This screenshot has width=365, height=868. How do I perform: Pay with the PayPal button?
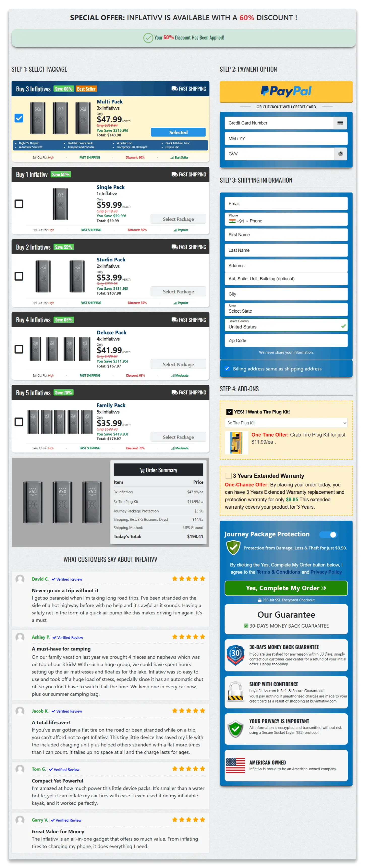pyautogui.click(x=286, y=91)
